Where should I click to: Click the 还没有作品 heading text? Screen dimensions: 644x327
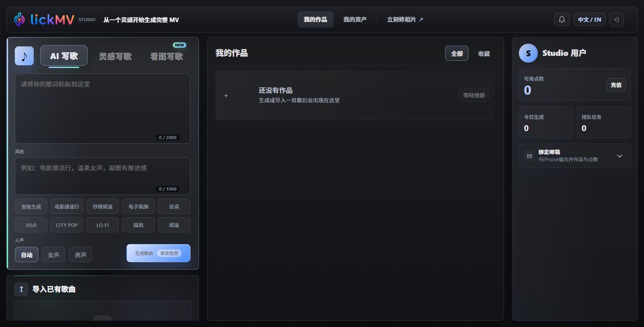[x=275, y=90]
